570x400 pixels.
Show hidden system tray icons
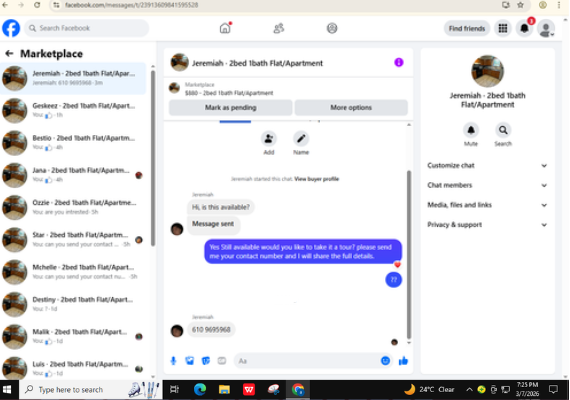click(469, 390)
